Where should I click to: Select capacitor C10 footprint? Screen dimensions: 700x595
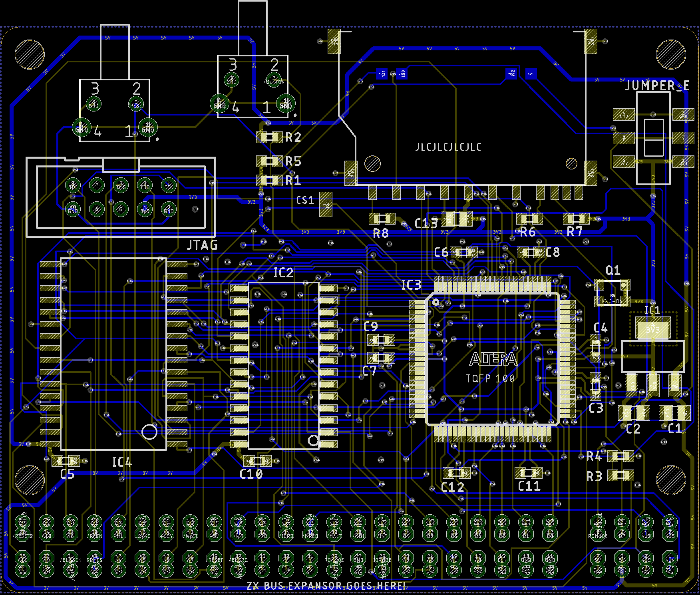(x=257, y=461)
